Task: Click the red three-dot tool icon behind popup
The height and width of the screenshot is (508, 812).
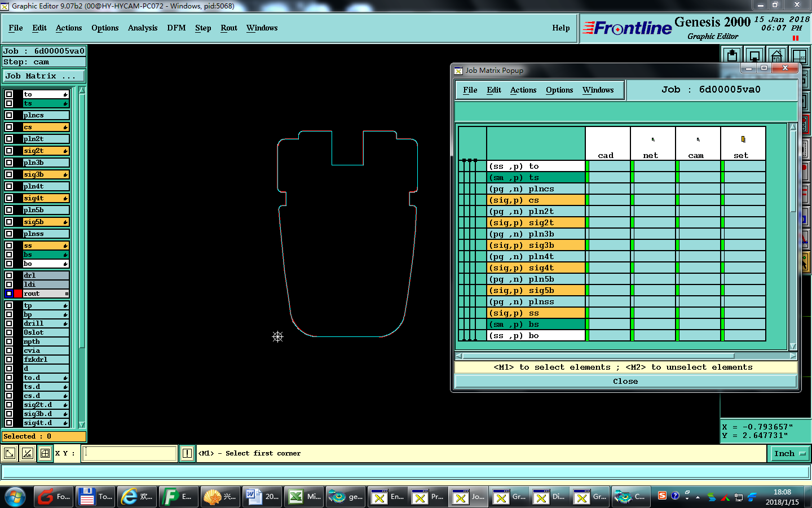Action: coord(805,124)
